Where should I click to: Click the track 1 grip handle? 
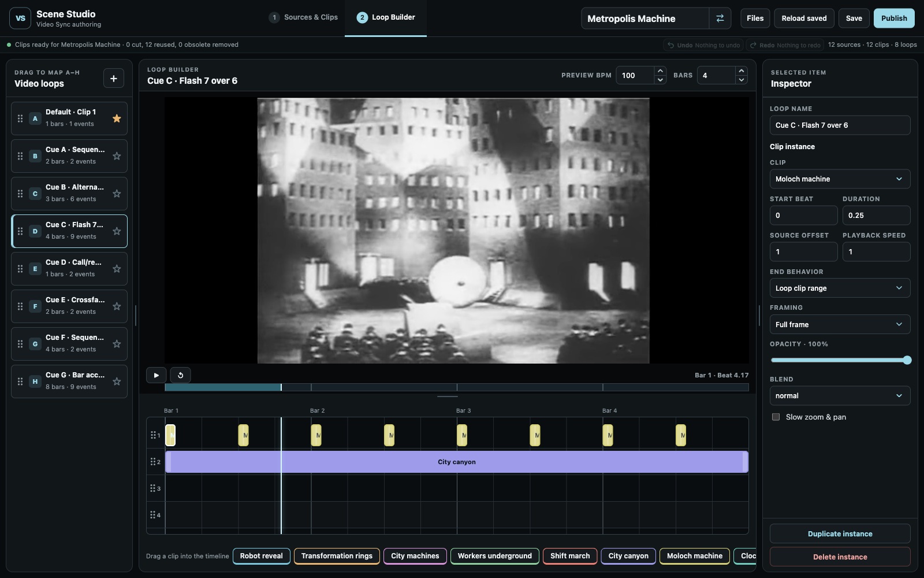pyautogui.click(x=153, y=435)
